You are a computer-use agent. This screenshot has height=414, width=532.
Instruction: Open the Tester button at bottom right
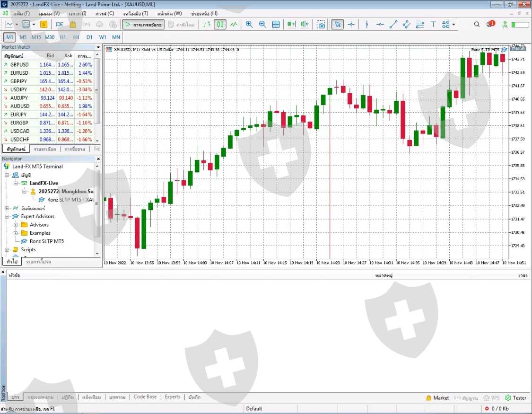[515, 398]
